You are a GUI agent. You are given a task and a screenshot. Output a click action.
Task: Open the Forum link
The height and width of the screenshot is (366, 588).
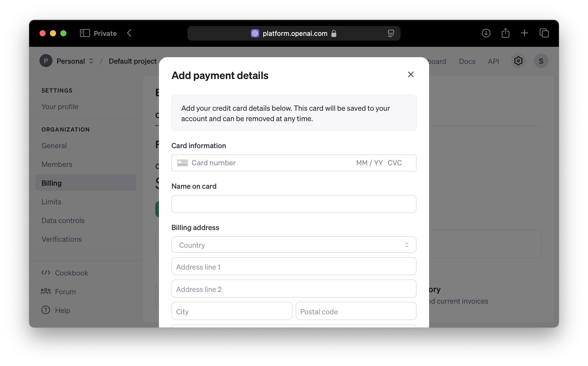[x=65, y=292]
